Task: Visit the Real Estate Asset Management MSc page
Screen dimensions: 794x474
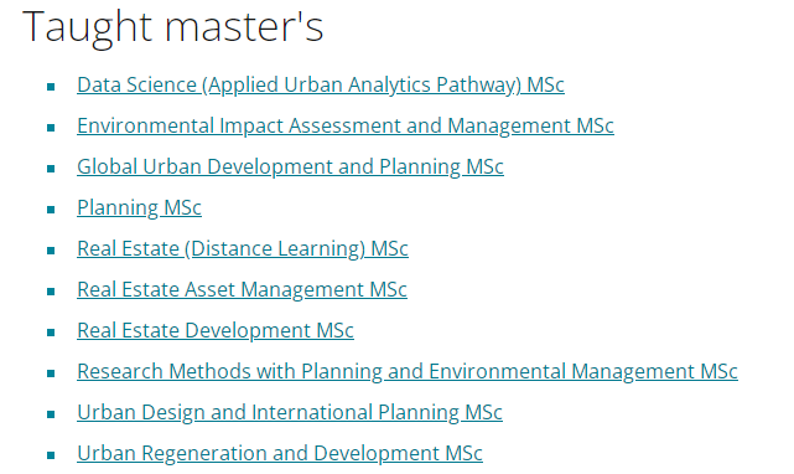Action: 242,290
